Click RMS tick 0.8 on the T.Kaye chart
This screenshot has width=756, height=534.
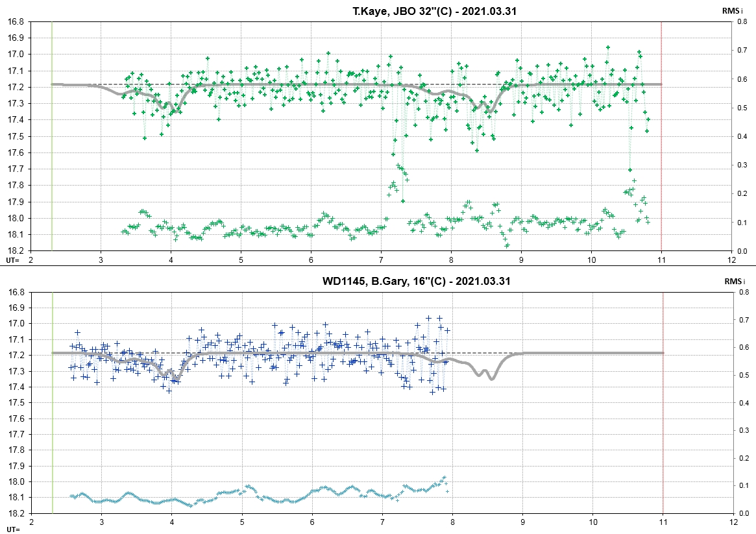(x=742, y=21)
